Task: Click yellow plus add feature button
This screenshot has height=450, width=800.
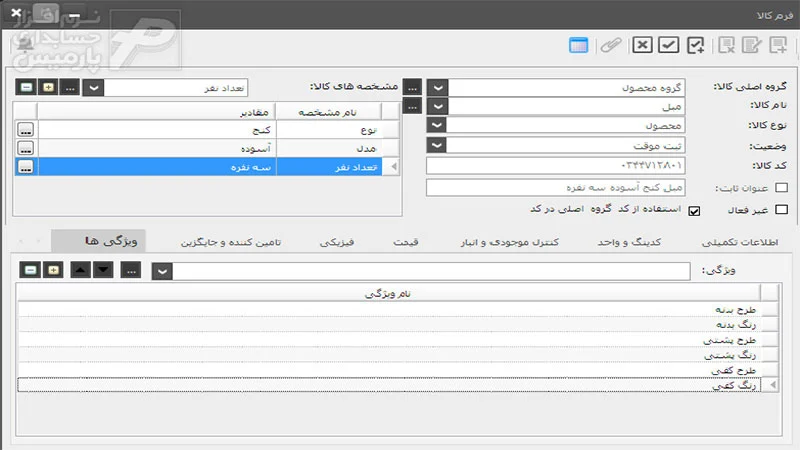Action: point(53,270)
